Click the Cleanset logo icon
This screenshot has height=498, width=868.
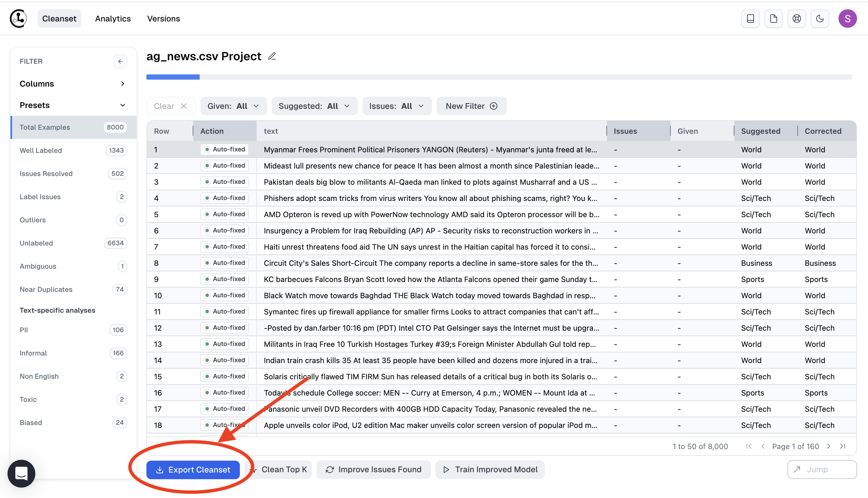pos(18,18)
